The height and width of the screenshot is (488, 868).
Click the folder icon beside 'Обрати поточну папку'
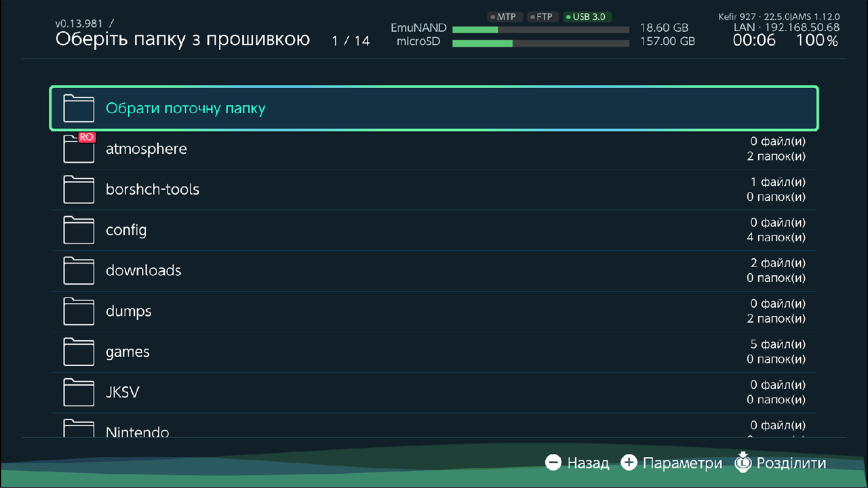point(79,108)
